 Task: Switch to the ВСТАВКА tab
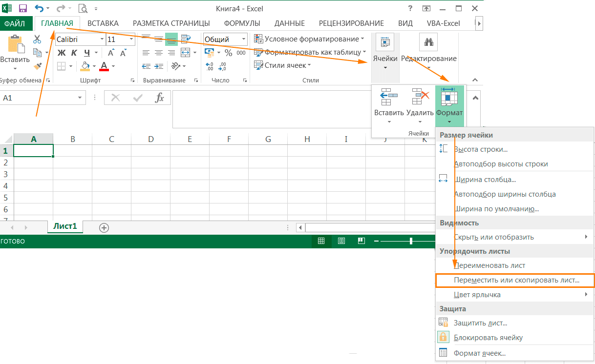pos(103,23)
